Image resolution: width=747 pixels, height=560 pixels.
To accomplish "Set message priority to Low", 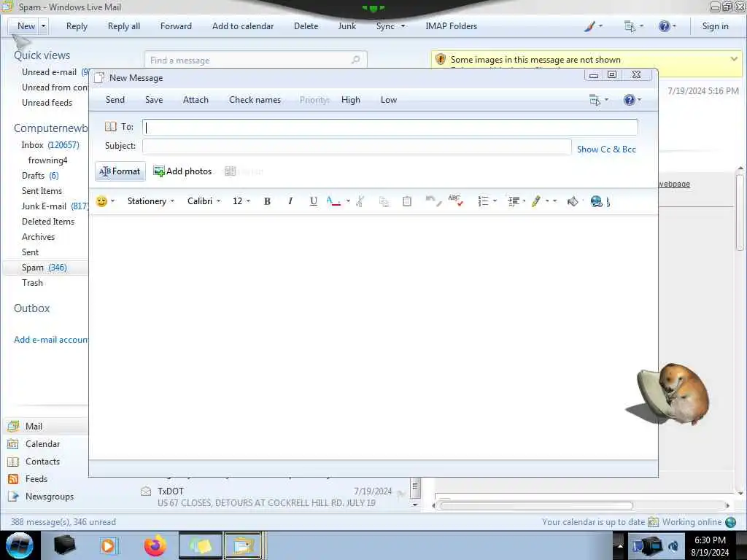I will (389, 100).
